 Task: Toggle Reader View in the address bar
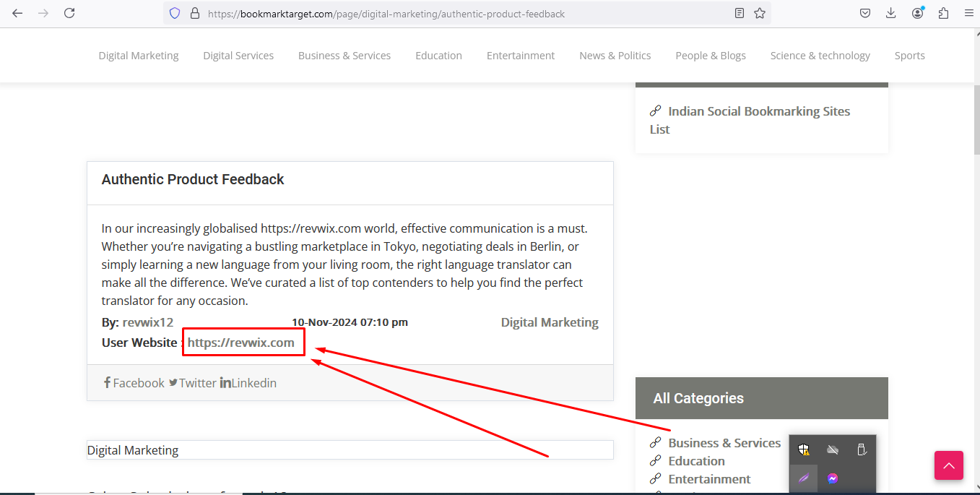[740, 13]
